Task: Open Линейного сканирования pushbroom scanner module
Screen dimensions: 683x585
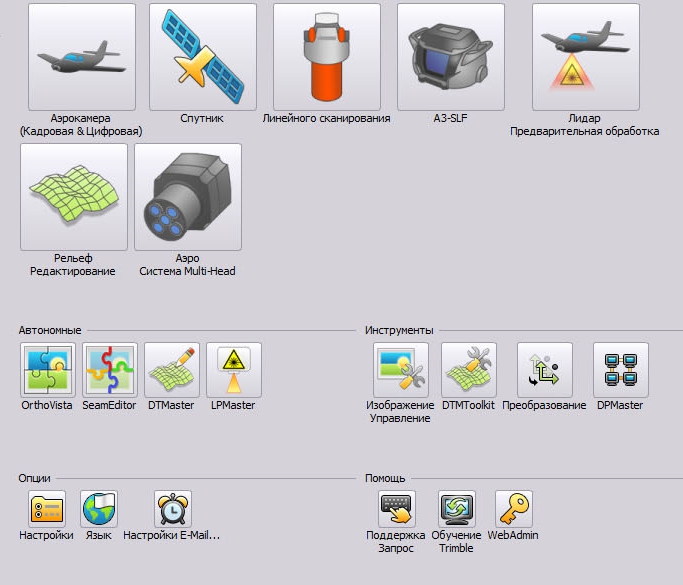Action: [x=326, y=56]
